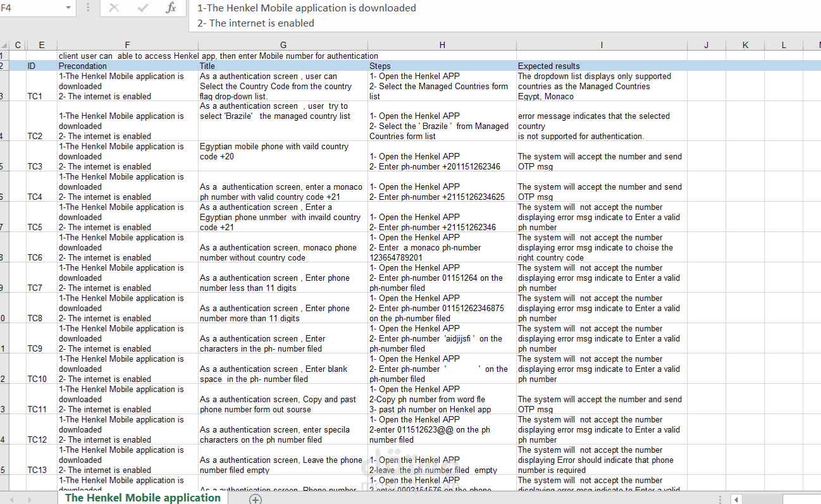The image size is (821, 504).
Task: Select the TC4 ID cell
Action: [42, 187]
